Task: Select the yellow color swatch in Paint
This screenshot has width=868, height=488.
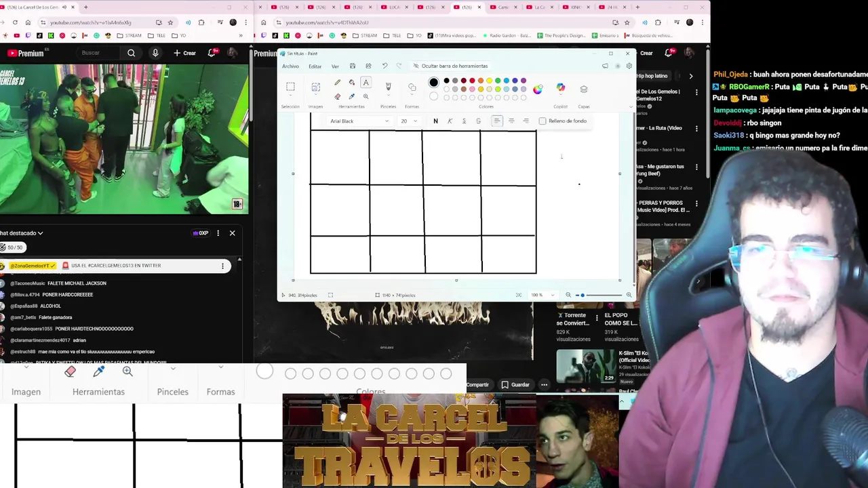Action: click(490, 81)
